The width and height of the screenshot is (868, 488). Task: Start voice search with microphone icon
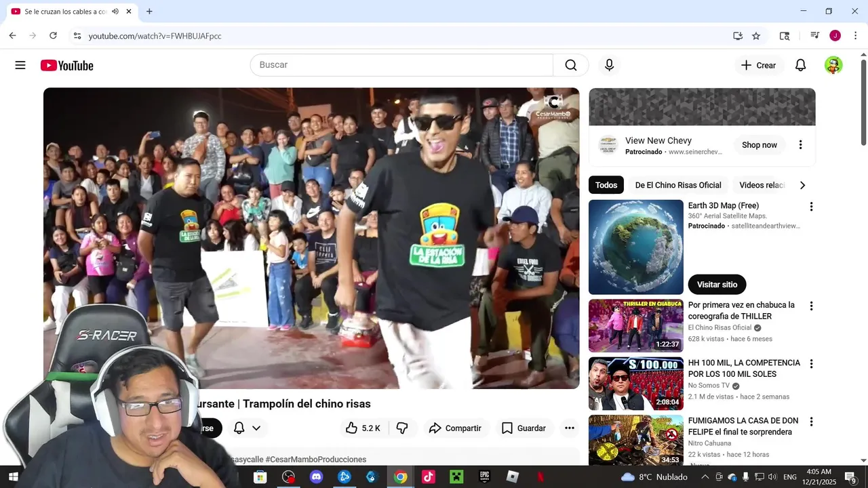pyautogui.click(x=609, y=65)
